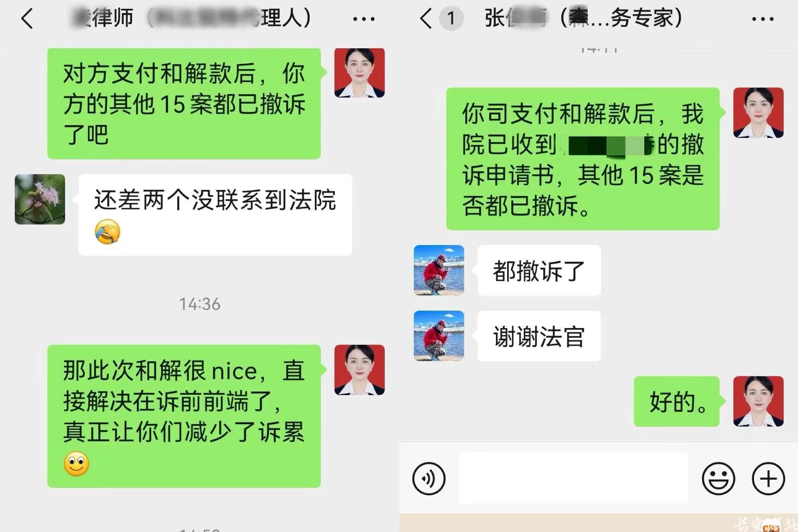Focus the message text input box

pyautogui.click(x=573, y=478)
